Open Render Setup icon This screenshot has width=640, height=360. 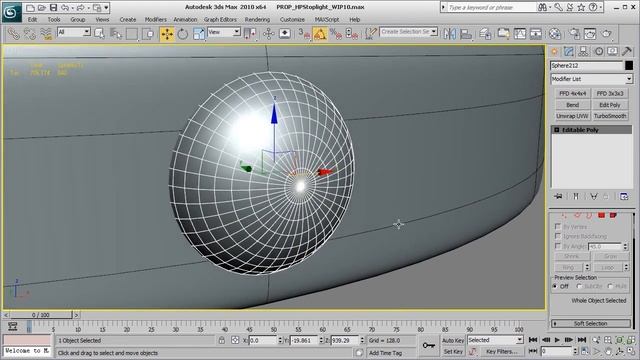tap(574, 34)
